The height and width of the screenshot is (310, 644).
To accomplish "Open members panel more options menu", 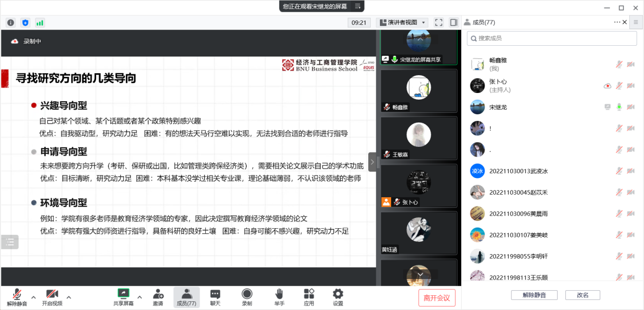I will [617, 22].
